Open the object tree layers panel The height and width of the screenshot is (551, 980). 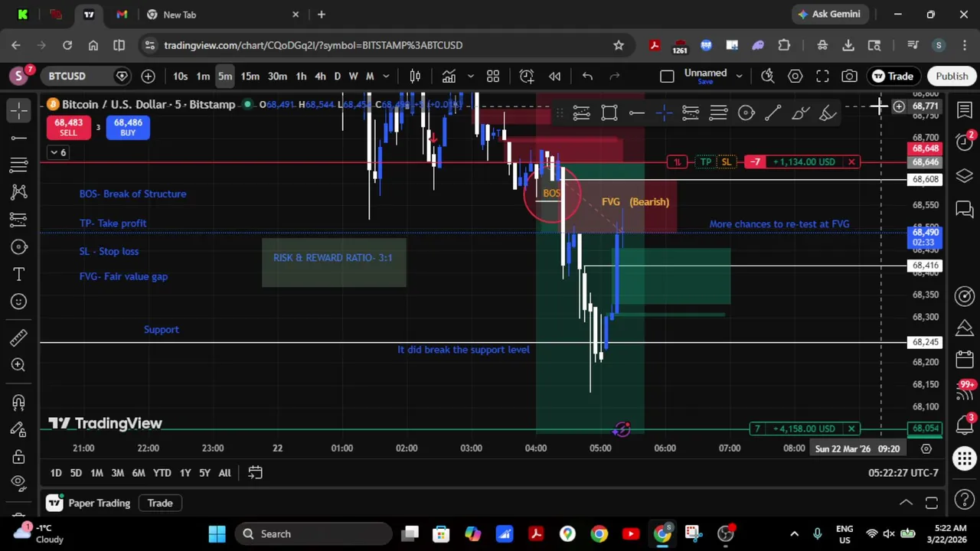(965, 176)
